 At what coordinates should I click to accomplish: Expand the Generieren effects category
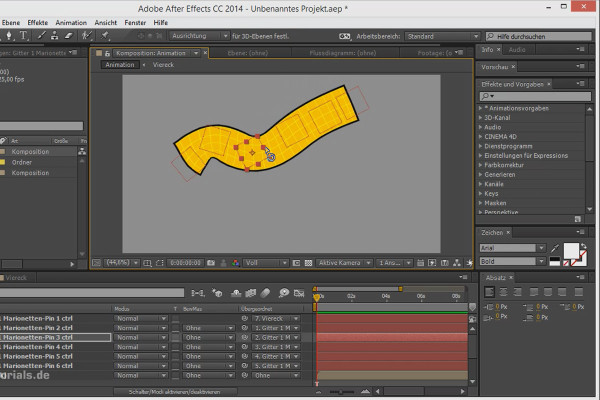[x=481, y=175]
